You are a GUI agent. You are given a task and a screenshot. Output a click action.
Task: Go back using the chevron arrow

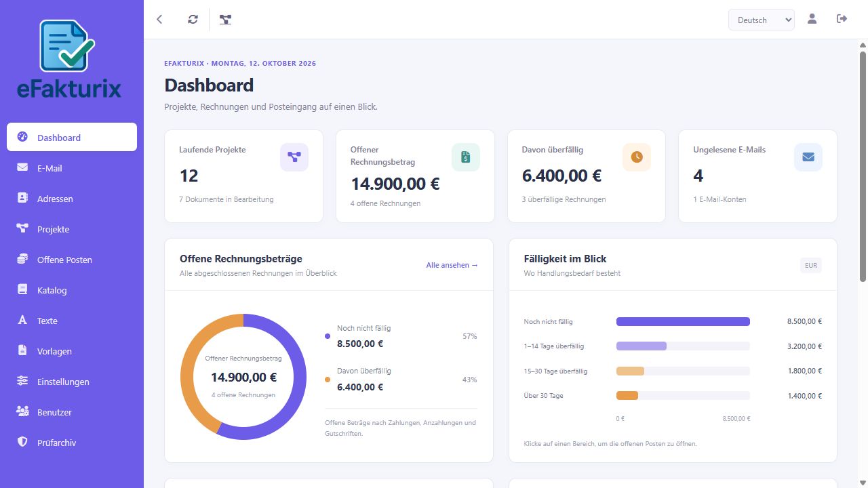[159, 20]
